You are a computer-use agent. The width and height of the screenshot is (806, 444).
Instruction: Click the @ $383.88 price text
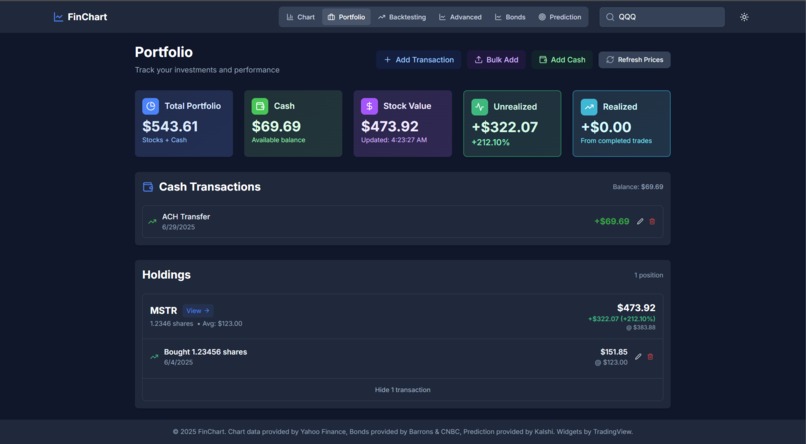tap(641, 327)
